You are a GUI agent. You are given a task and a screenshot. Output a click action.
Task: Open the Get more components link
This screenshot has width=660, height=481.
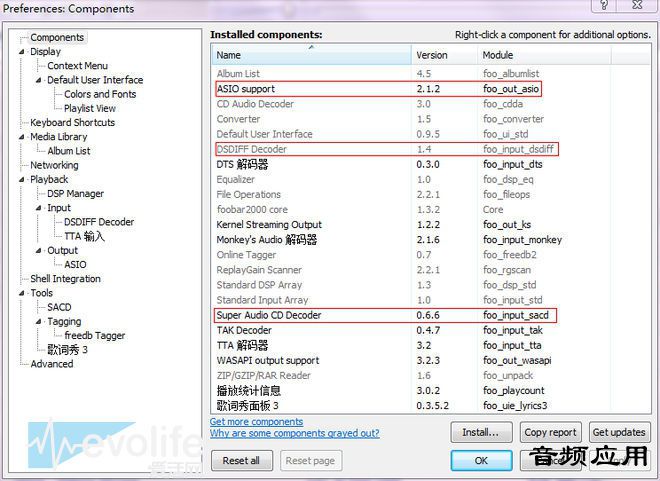[256, 422]
